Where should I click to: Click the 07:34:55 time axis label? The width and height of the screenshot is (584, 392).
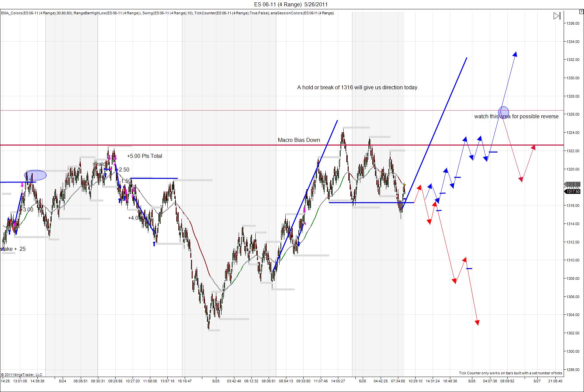point(398,381)
